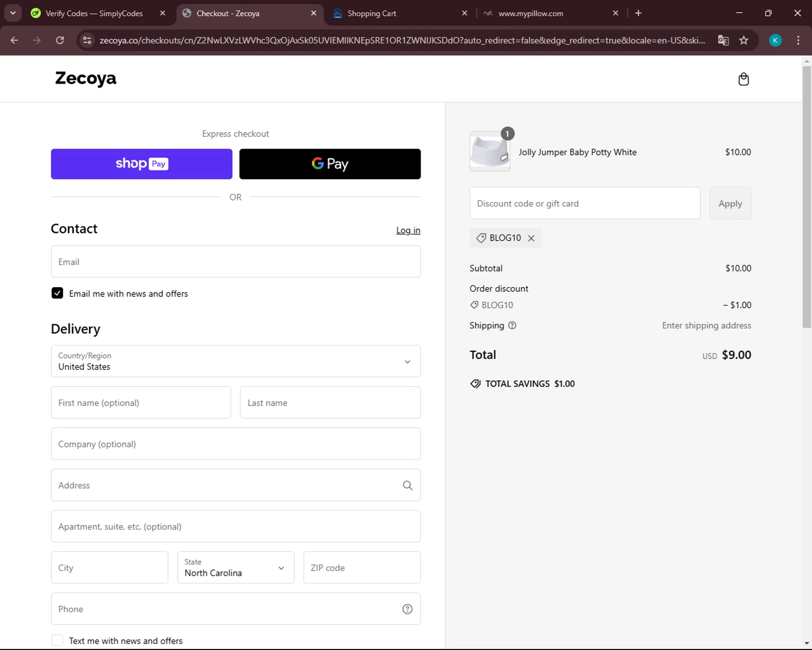Focus Apartment, suite, etc. field

coord(235,526)
